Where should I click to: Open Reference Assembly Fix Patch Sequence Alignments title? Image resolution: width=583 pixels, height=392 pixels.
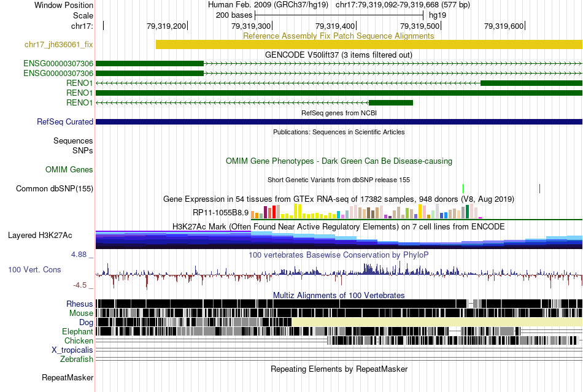point(339,36)
